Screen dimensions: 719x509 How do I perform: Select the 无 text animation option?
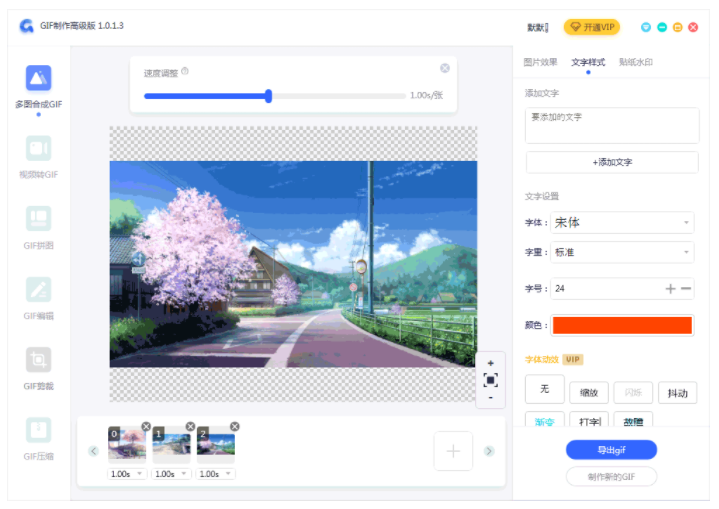(545, 389)
